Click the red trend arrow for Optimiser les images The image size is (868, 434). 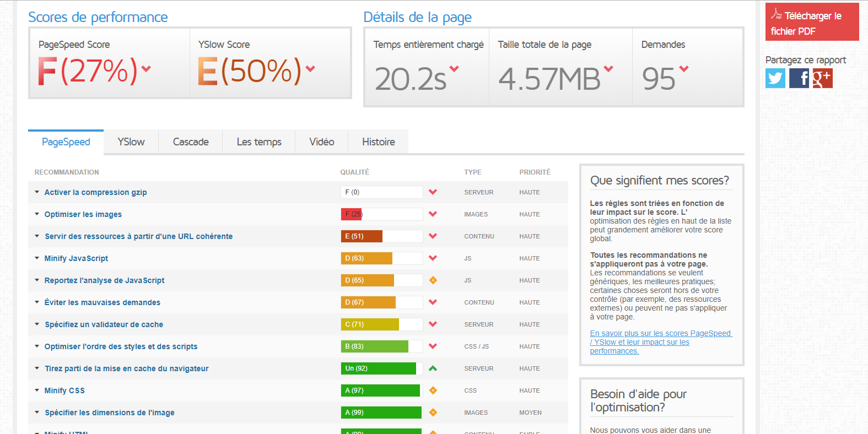click(x=433, y=214)
